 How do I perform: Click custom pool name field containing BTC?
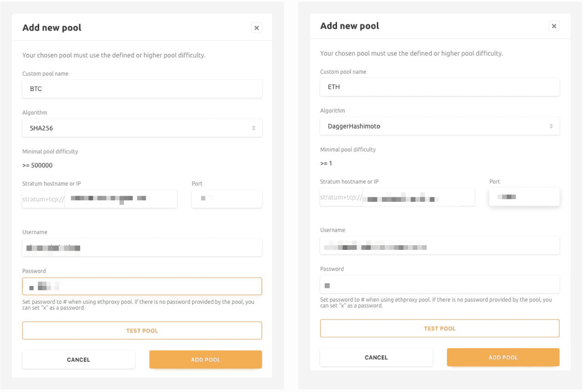142,89
